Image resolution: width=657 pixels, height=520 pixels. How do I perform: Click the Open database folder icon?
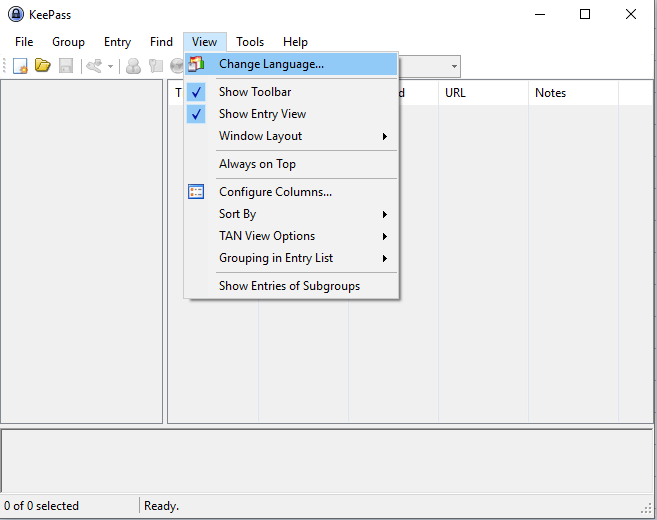point(42,65)
